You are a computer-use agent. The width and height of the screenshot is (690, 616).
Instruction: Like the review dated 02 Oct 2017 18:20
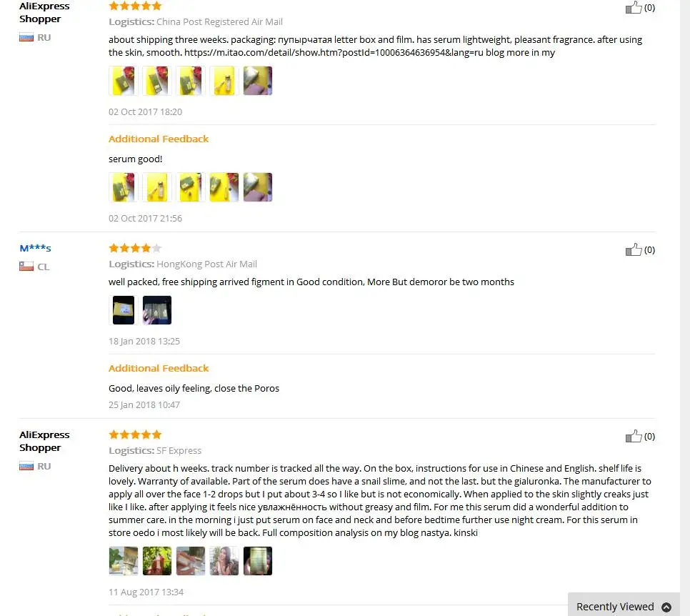click(634, 8)
